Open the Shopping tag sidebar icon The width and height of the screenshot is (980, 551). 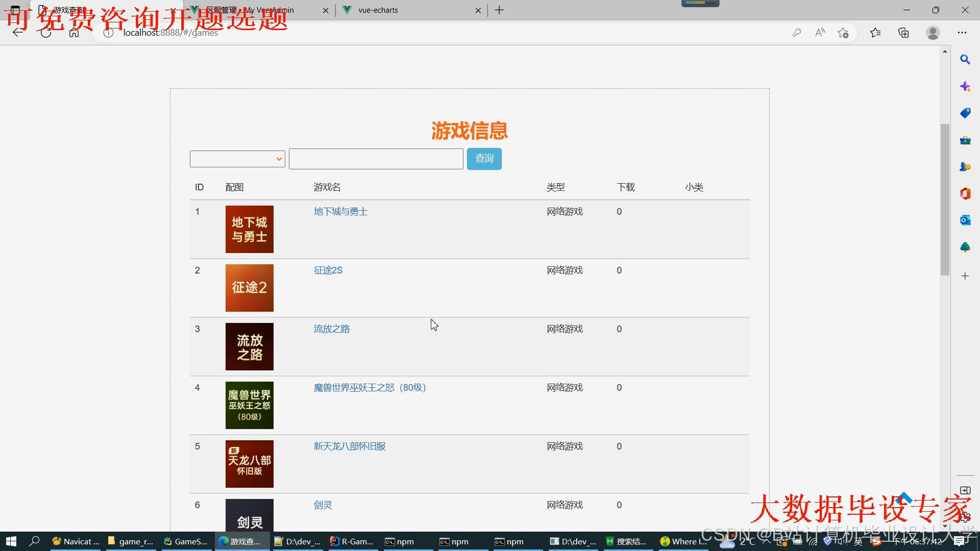[965, 113]
